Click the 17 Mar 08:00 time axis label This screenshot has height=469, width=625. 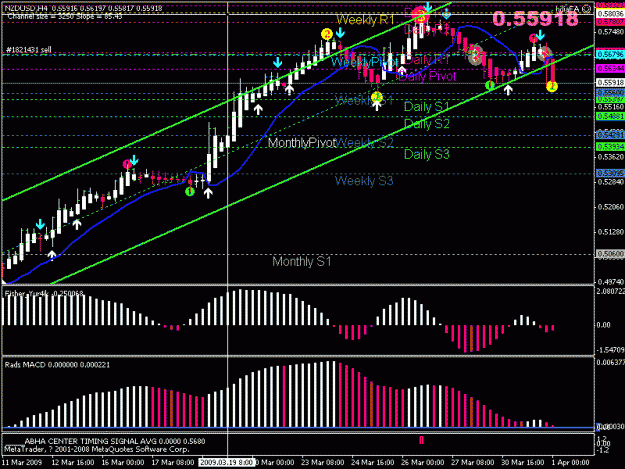(173, 462)
